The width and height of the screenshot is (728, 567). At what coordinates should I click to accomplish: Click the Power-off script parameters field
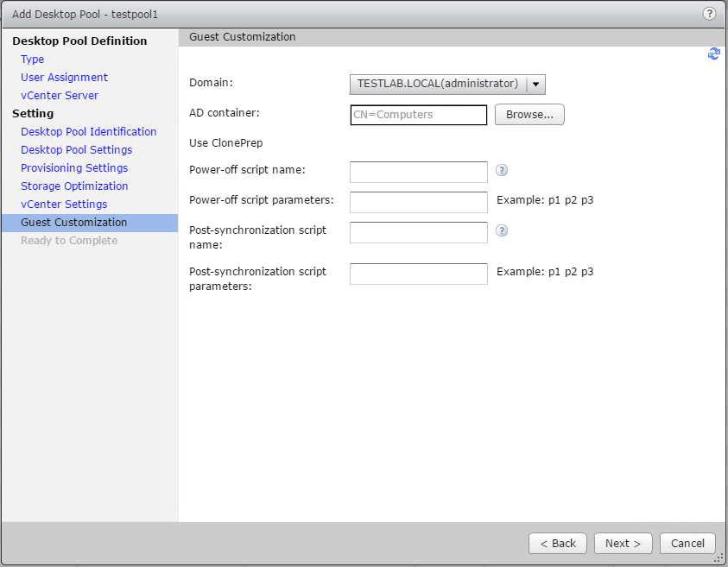pyautogui.click(x=419, y=202)
